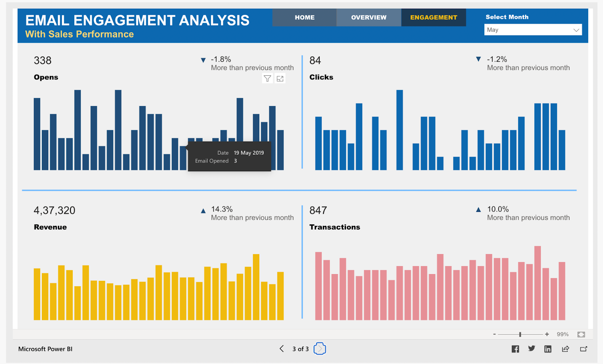This screenshot has height=364, width=603.
Task: Click the Microsoft Power BI link
Action: [x=45, y=349]
